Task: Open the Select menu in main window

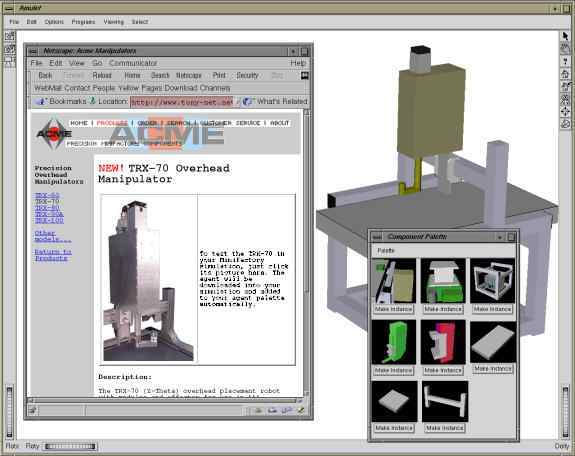Action: pos(140,22)
